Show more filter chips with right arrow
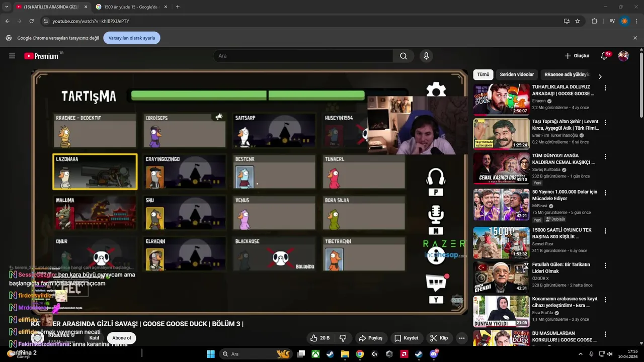Image resolution: width=644 pixels, height=362 pixels. (x=600, y=76)
